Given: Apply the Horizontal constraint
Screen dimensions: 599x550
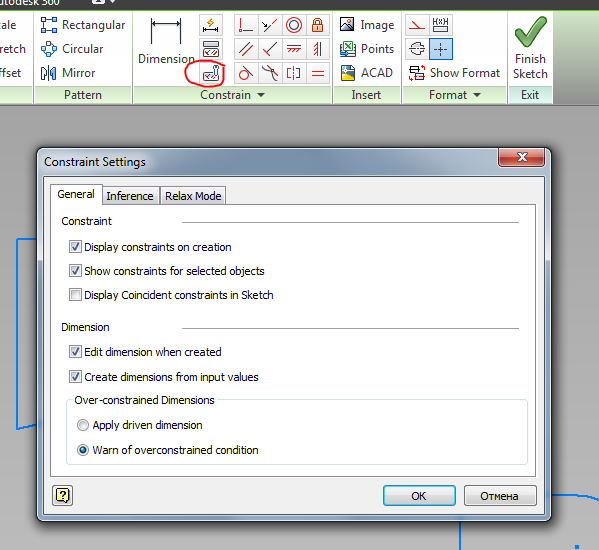Looking at the screenshot, I should coord(294,49).
